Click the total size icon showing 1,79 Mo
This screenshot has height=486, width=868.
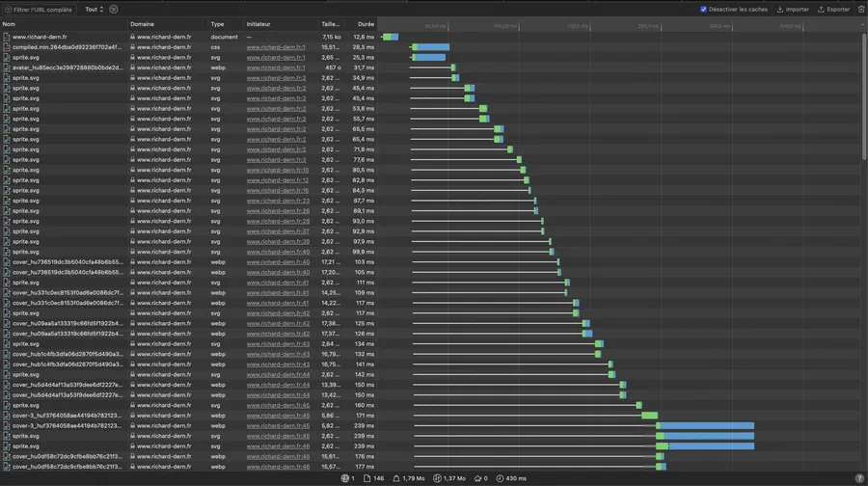396,478
